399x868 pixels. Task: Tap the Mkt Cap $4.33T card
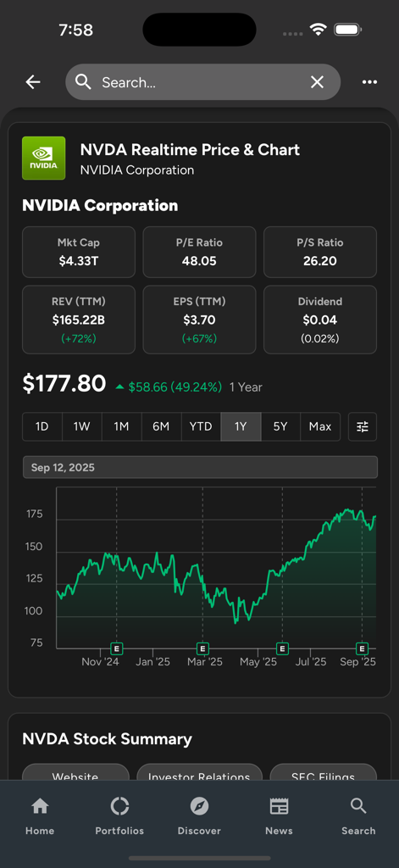point(79,252)
